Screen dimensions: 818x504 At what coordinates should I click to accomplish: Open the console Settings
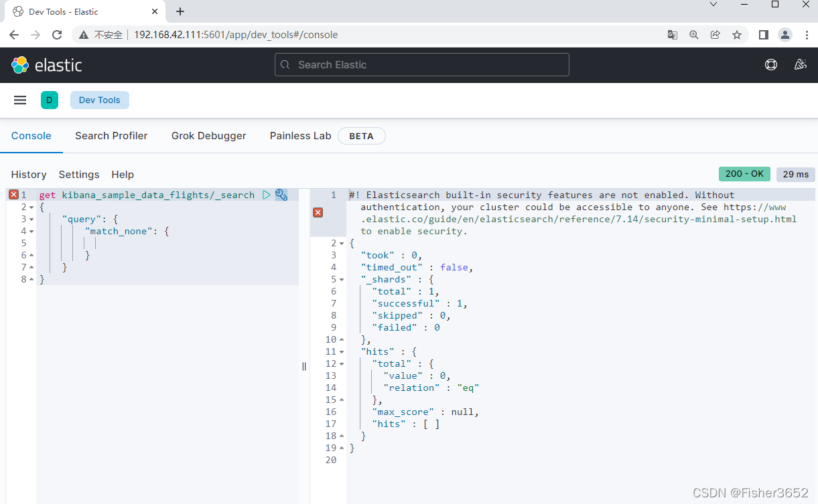click(79, 174)
